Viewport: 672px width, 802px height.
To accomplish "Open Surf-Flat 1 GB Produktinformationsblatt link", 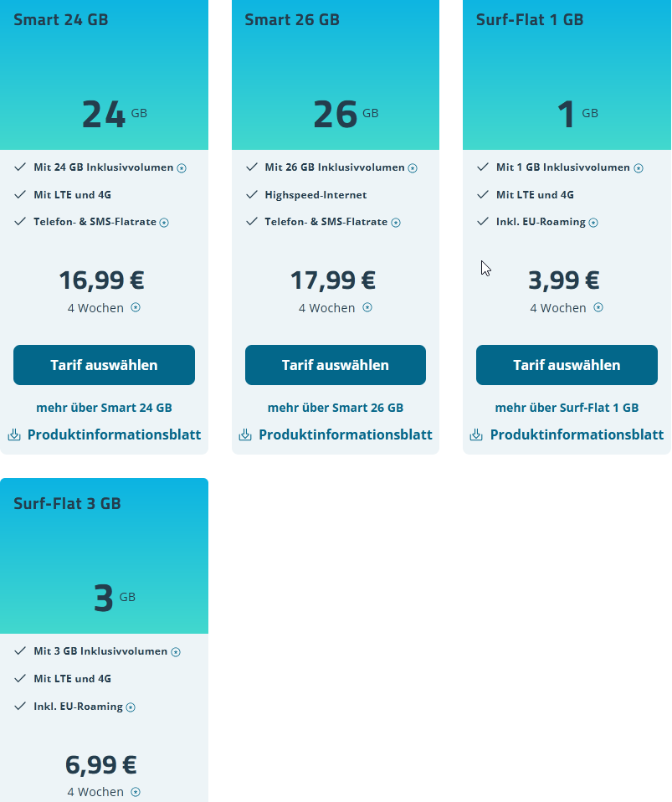I will click(577, 434).
